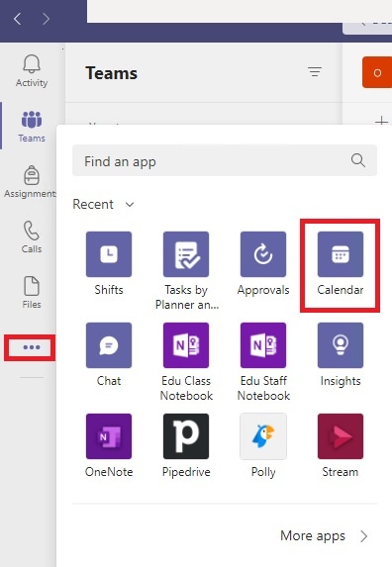Launch the Pipedrive app

click(x=186, y=446)
